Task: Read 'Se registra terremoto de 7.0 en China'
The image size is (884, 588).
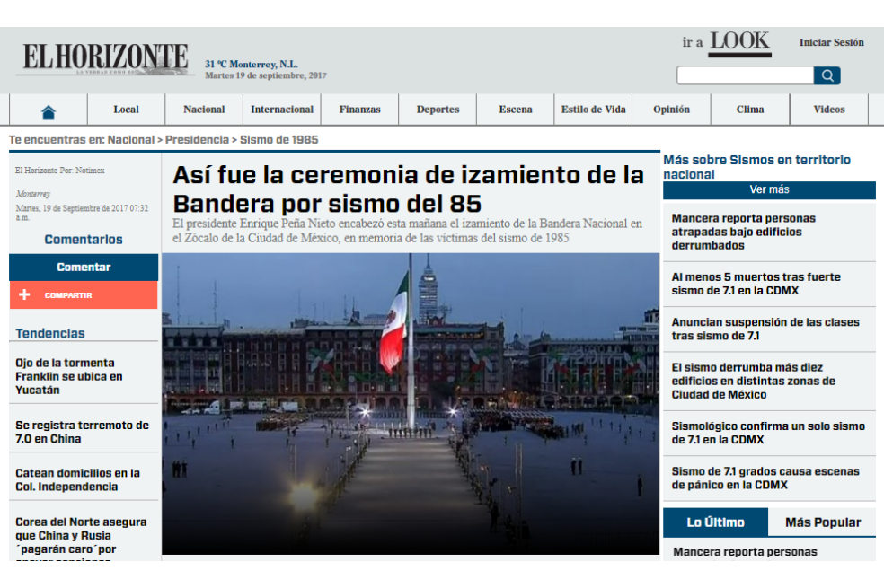Action: (83, 432)
